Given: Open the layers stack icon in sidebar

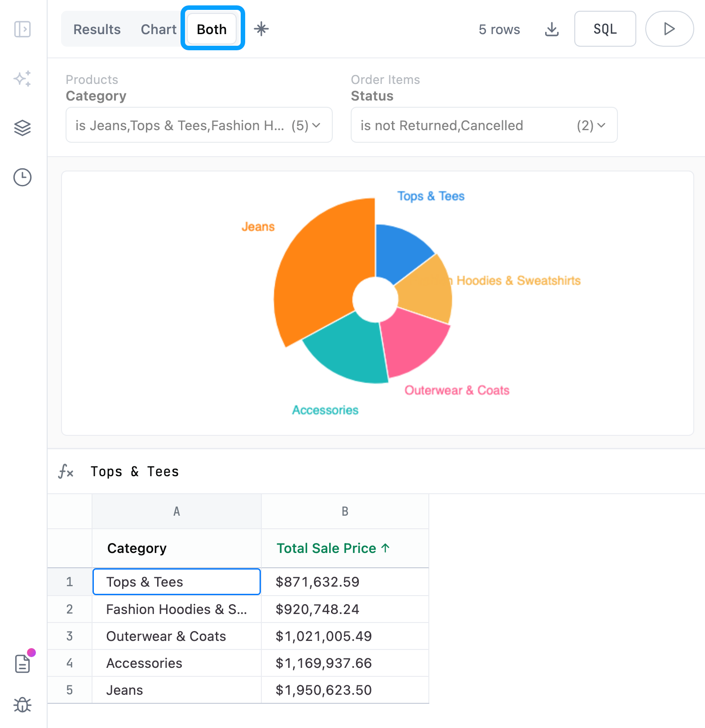Looking at the screenshot, I should coord(22,128).
